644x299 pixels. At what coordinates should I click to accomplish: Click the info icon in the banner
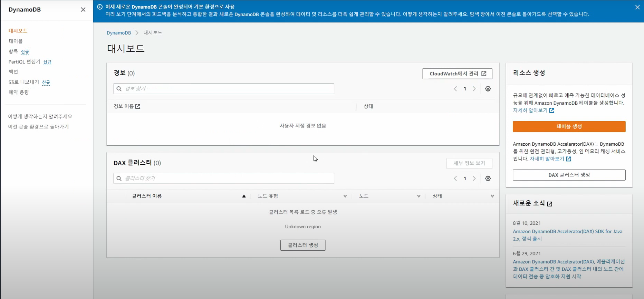100,7
